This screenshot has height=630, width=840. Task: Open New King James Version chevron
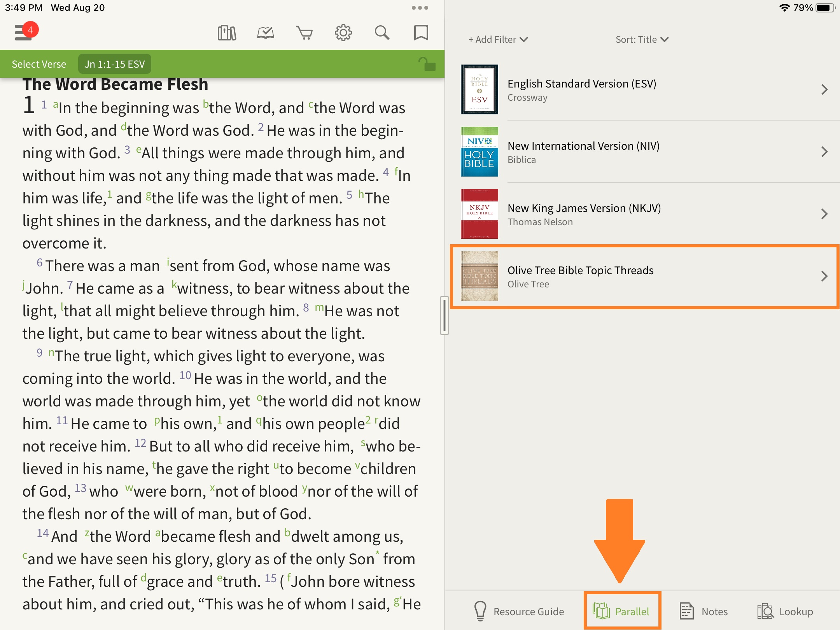coord(824,214)
